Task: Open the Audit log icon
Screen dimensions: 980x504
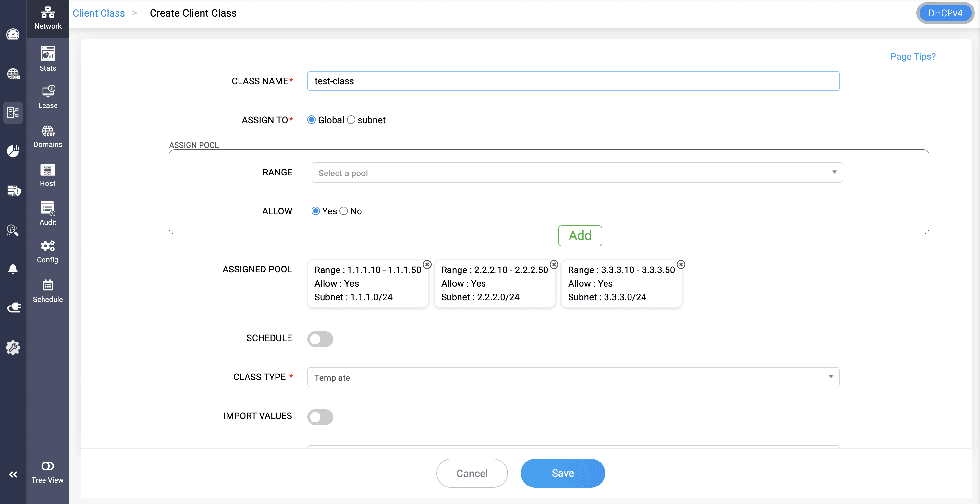Action: pos(48,213)
